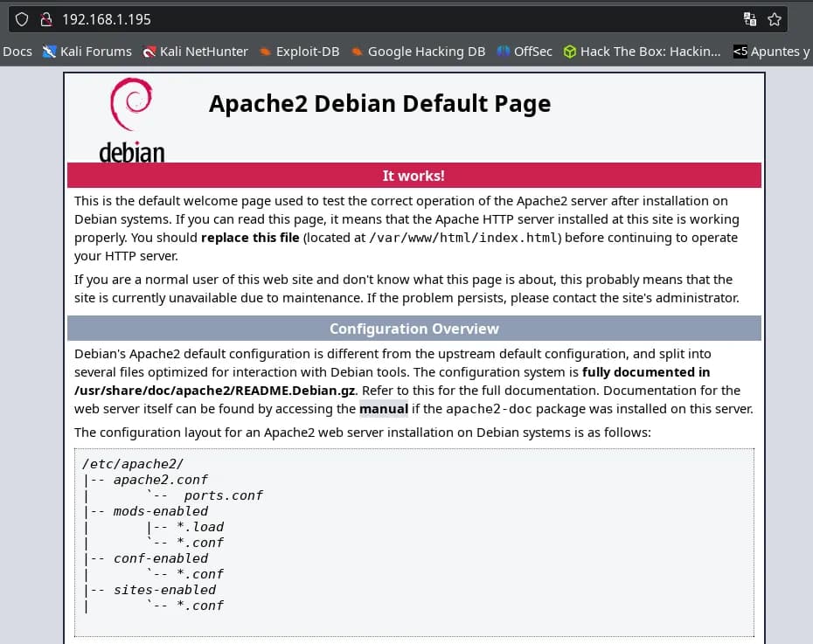Click the "fully documented in" bold text
This screenshot has width=813, height=644.
[x=646, y=372]
